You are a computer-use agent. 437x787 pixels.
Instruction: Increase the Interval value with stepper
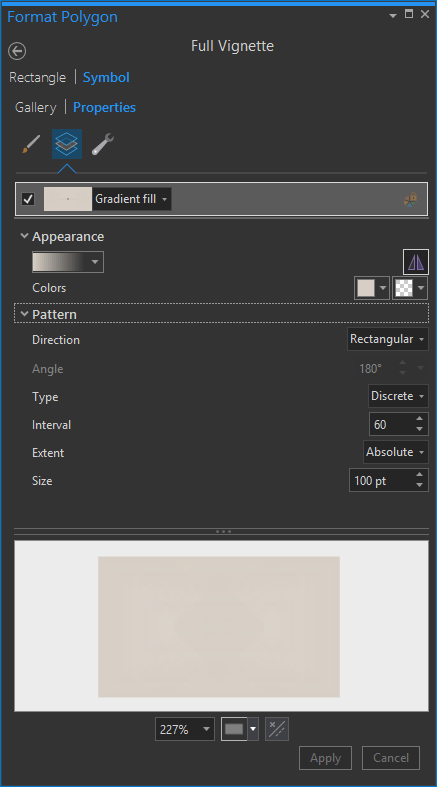click(x=419, y=419)
